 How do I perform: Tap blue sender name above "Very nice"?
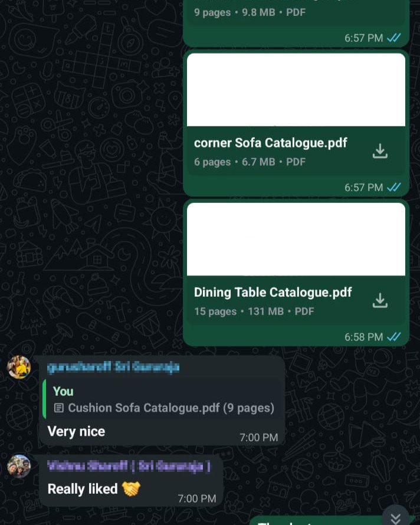[x=113, y=367]
